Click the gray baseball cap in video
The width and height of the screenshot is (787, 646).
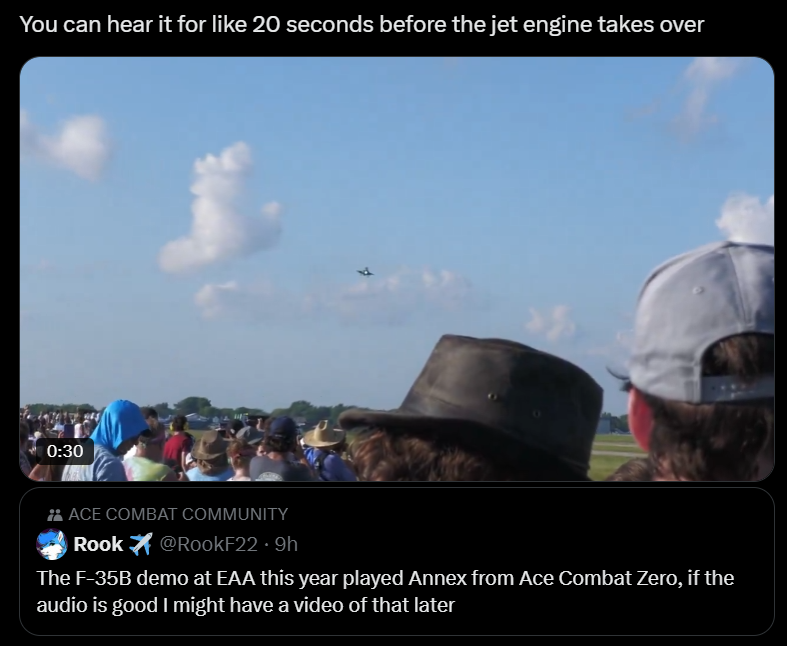click(x=698, y=324)
